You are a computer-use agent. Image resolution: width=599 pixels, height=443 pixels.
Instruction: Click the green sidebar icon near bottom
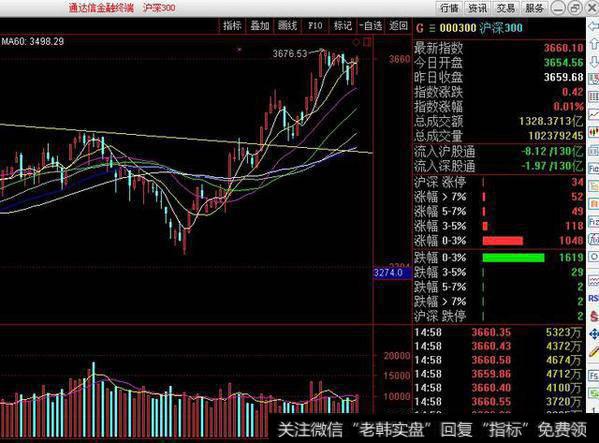point(594,393)
